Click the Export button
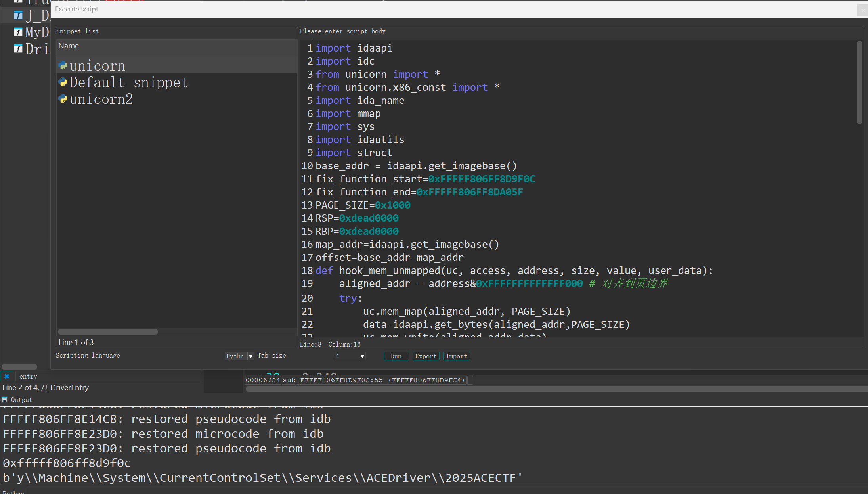The image size is (868, 494). tap(426, 356)
